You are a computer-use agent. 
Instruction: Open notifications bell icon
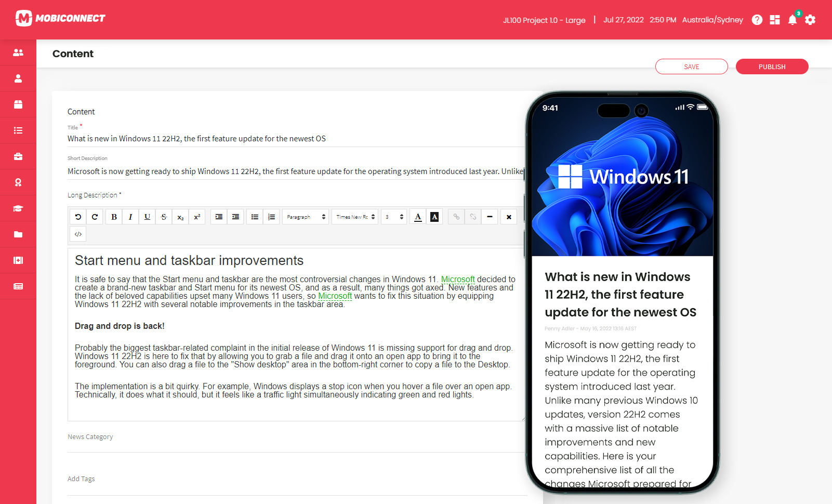coord(793,20)
